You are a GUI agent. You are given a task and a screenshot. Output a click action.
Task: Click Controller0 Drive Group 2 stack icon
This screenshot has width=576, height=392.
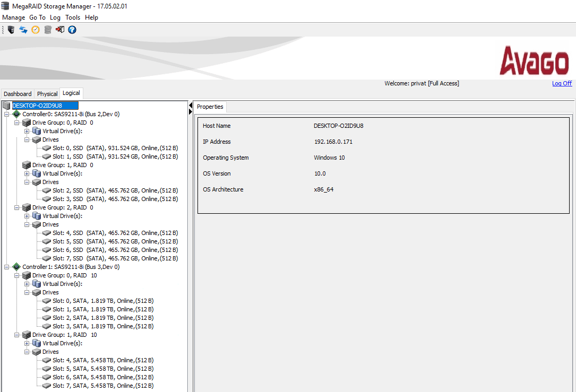(x=27, y=207)
